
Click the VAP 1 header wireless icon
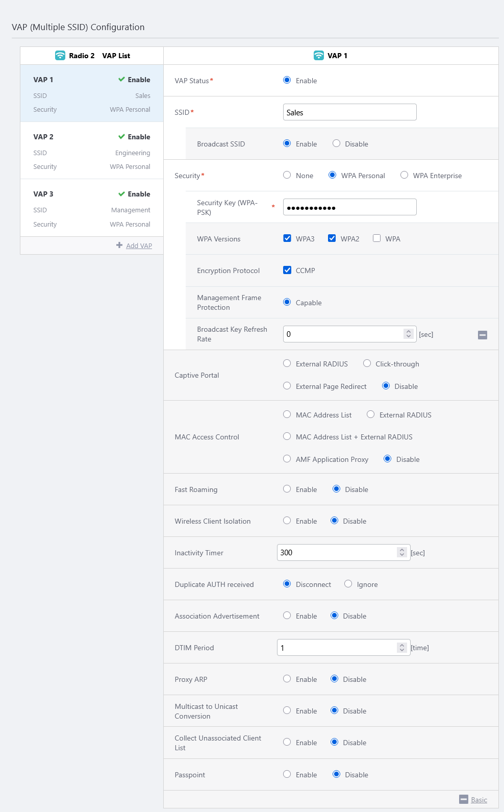click(x=319, y=56)
